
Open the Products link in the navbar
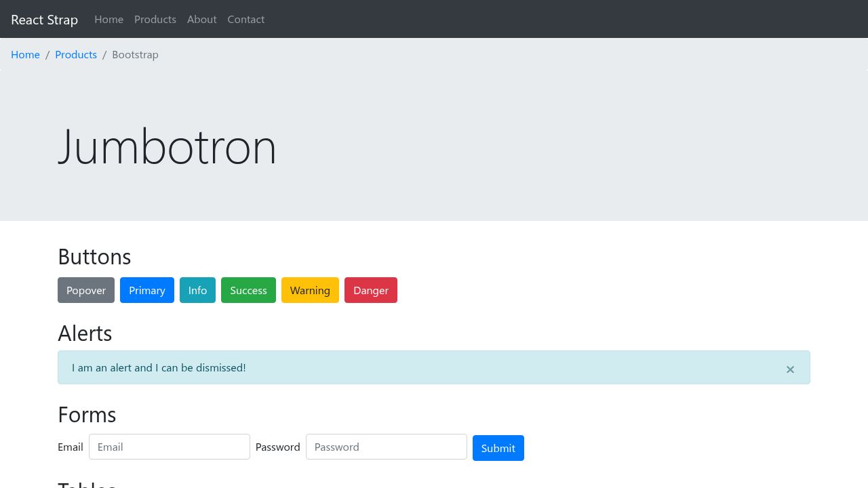155,19
